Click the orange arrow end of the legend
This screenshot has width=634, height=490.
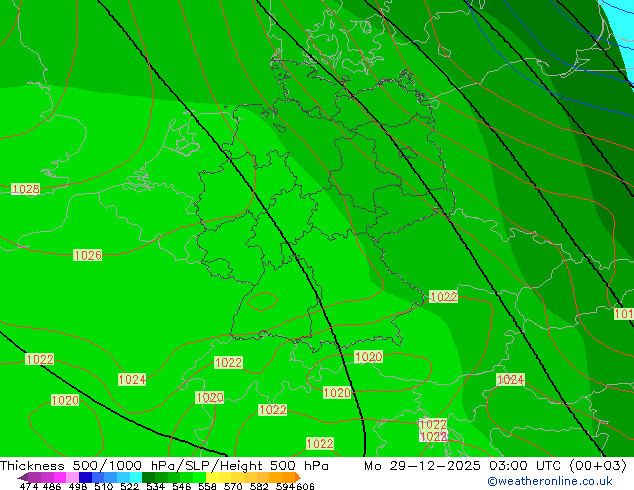click(x=298, y=477)
